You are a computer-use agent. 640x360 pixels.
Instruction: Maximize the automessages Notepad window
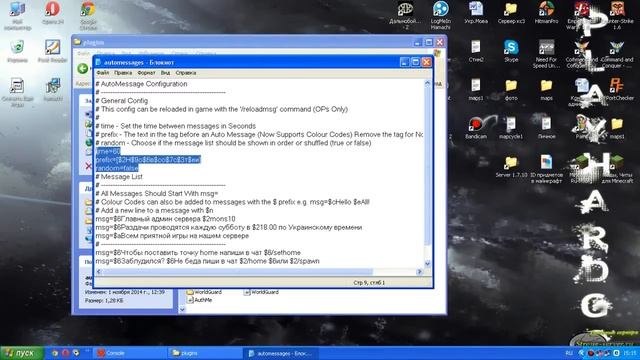pyautogui.click(x=415, y=62)
